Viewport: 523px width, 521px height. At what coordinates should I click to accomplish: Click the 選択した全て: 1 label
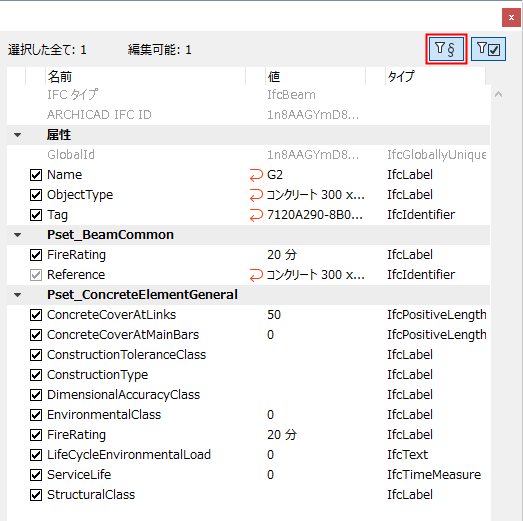47,50
